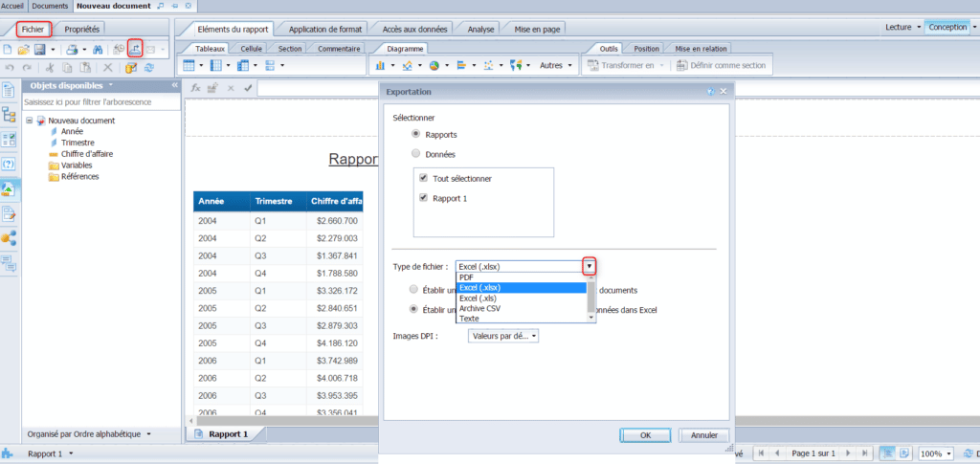The height and width of the screenshot is (464, 980).
Task: Open report map tree icon in sidebar
Action: pyautogui.click(x=10, y=114)
